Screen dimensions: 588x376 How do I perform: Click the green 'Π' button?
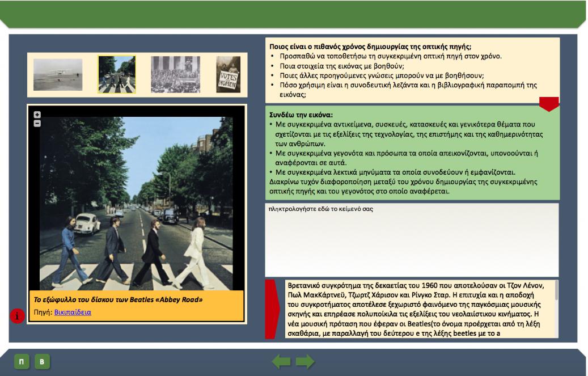[x=22, y=362]
